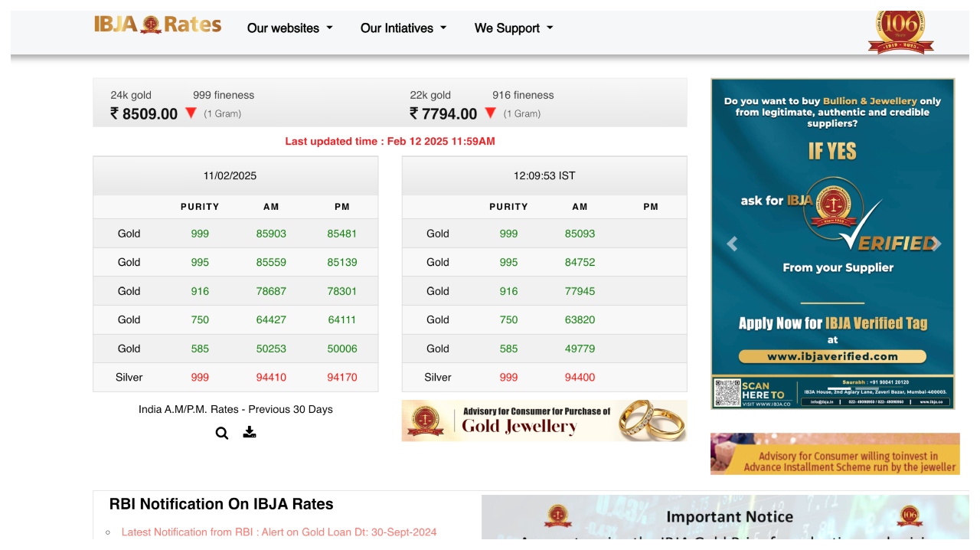This screenshot has width=980, height=550.
Task: Click the QR code in IBJA banner
Action: 726,392
